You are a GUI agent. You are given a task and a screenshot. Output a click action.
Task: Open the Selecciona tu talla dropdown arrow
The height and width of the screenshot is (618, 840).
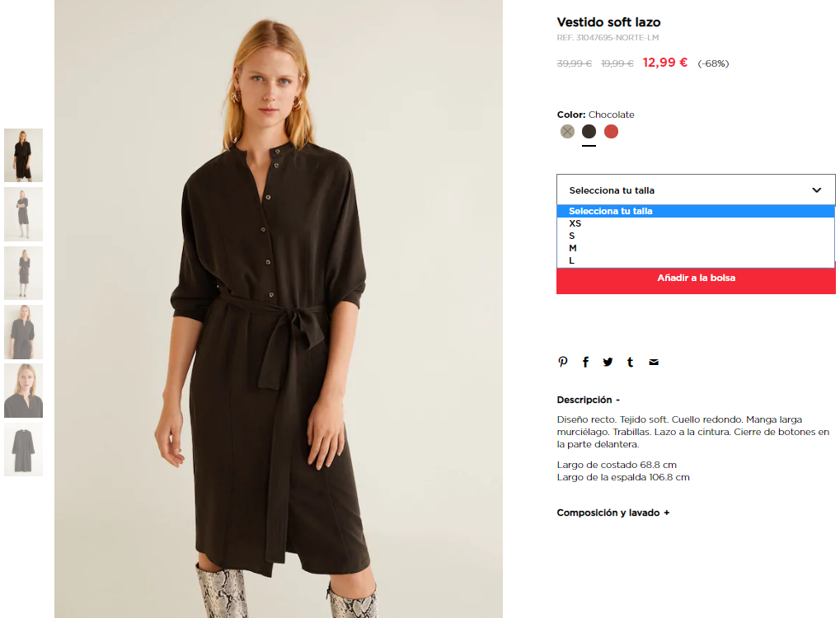pos(816,190)
